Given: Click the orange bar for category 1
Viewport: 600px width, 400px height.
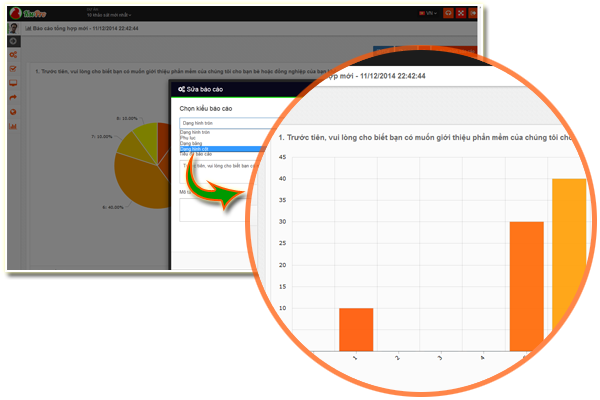Looking at the screenshot, I should point(356,329).
